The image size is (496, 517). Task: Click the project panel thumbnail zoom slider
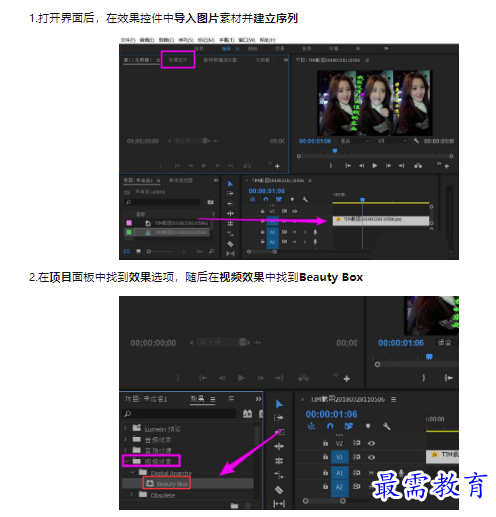point(161,251)
